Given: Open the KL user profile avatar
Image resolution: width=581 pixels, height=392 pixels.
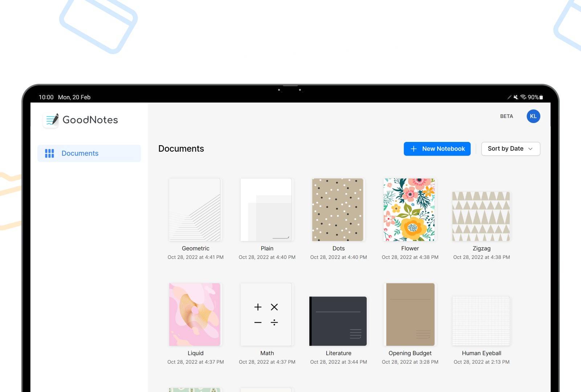Looking at the screenshot, I should coord(533,116).
